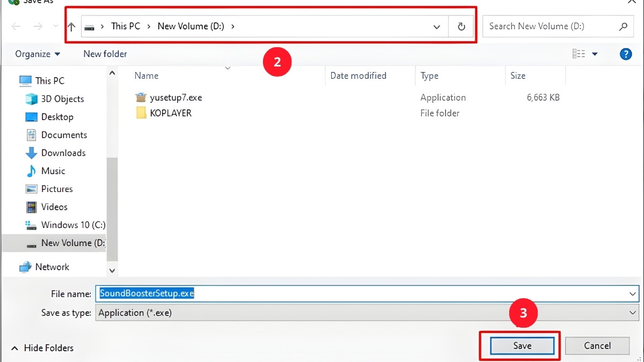Select the yusetup7.exe file
The width and height of the screenshot is (644, 362).
(x=175, y=98)
